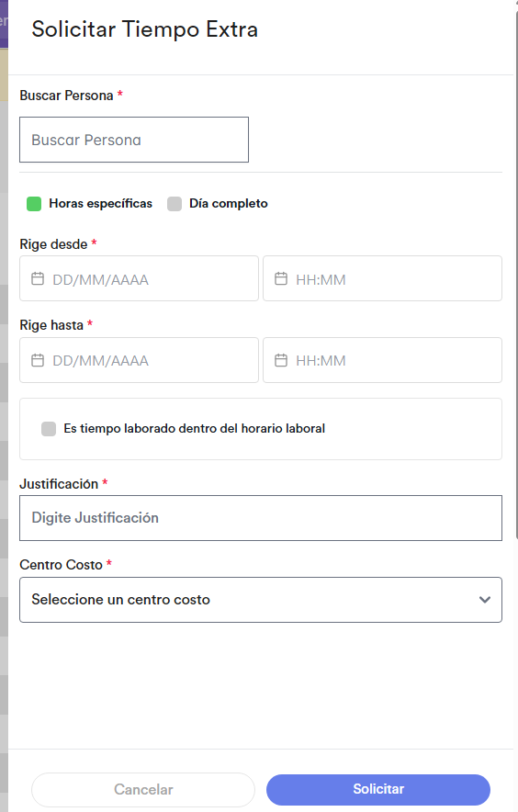Click calendar icon in Rige desde time field
The width and height of the screenshot is (518, 812).
coord(281,278)
